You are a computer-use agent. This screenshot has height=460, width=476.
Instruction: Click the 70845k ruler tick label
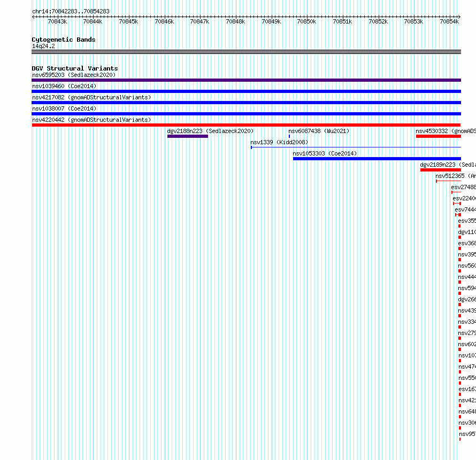coord(128,21)
